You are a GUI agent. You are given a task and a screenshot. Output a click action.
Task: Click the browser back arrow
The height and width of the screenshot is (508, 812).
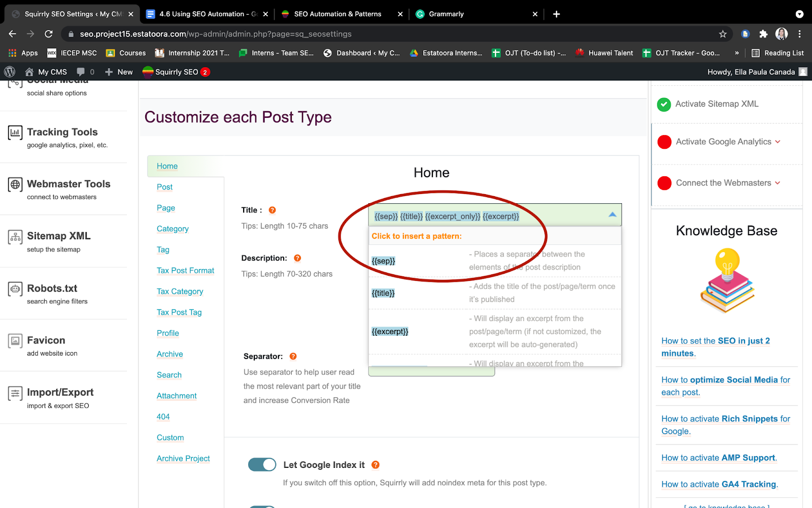pyautogui.click(x=13, y=34)
